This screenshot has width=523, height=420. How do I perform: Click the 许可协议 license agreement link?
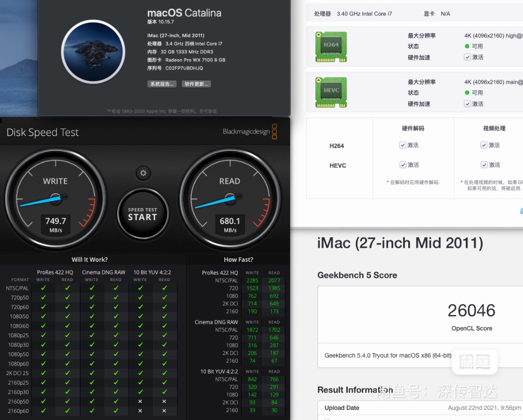(x=208, y=111)
